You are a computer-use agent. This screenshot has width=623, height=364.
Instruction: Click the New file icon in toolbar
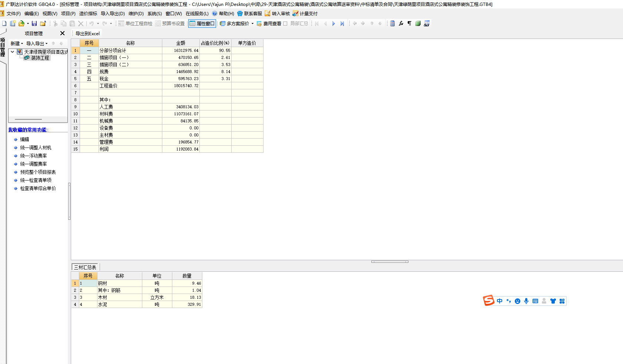[x=4, y=23]
